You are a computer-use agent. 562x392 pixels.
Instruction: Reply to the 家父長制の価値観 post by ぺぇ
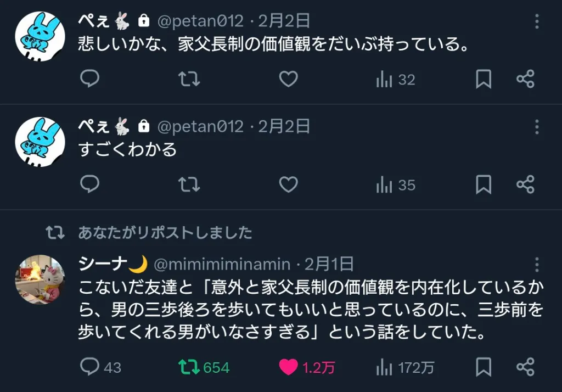click(x=89, y=80)
